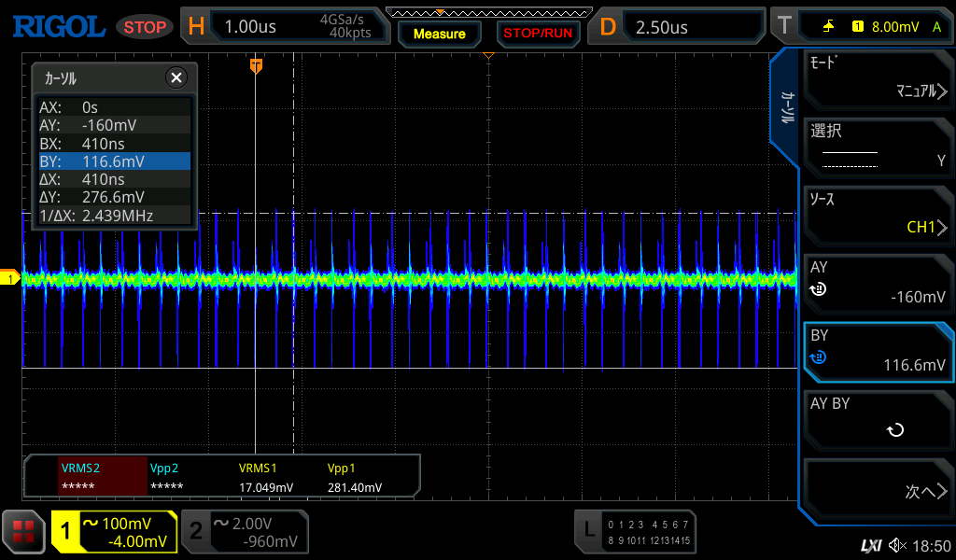Go to next page with 次へ
This screenshot has width=956, height=560.
coord(876,491)
